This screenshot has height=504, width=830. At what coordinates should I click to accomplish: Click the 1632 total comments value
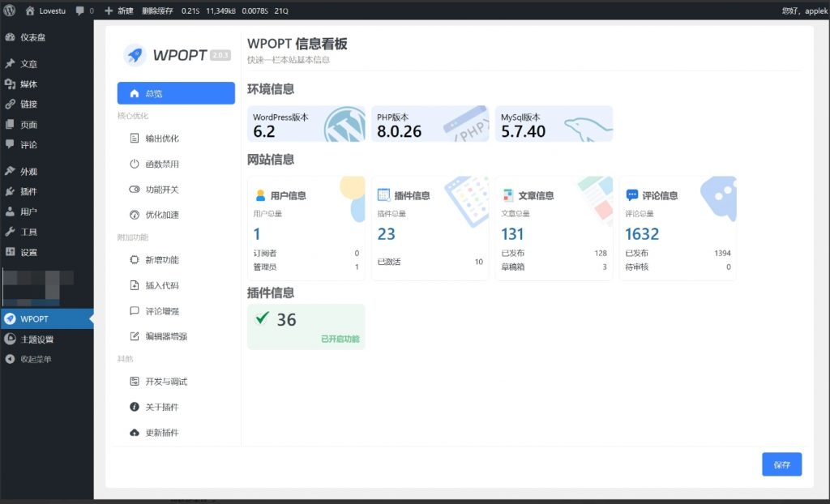click(642, 234)
